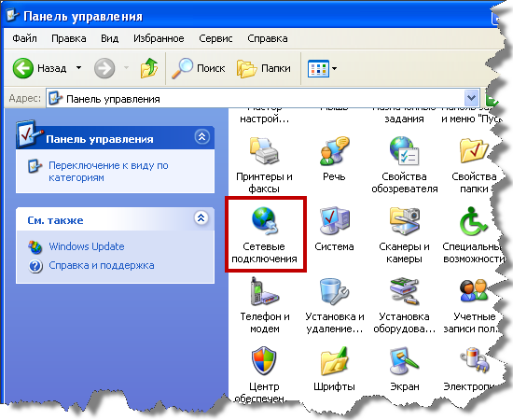The height and width of the screenshot is (420, 513).
Task: Open the Правка menu
Action: tap(69, 38)
